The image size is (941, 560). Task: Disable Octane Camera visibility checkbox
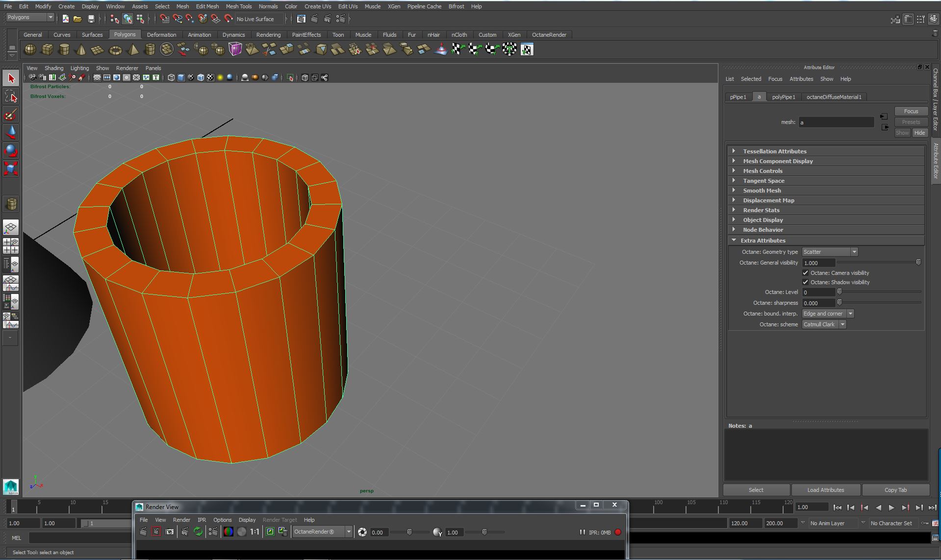(805, 273)
